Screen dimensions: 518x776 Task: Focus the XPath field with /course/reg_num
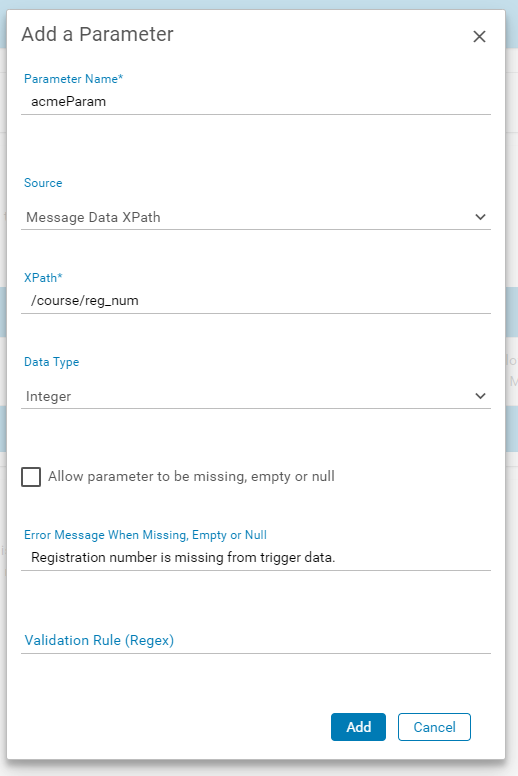[x=256, y=301]
